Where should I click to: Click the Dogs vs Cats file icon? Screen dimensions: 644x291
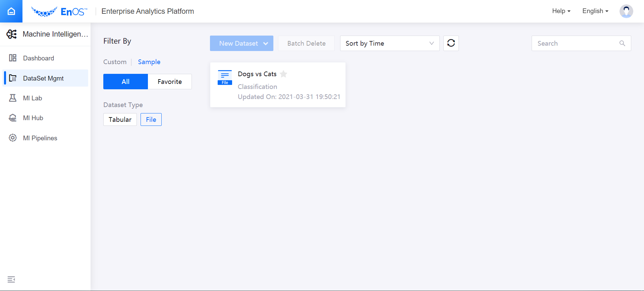point(225,78)
